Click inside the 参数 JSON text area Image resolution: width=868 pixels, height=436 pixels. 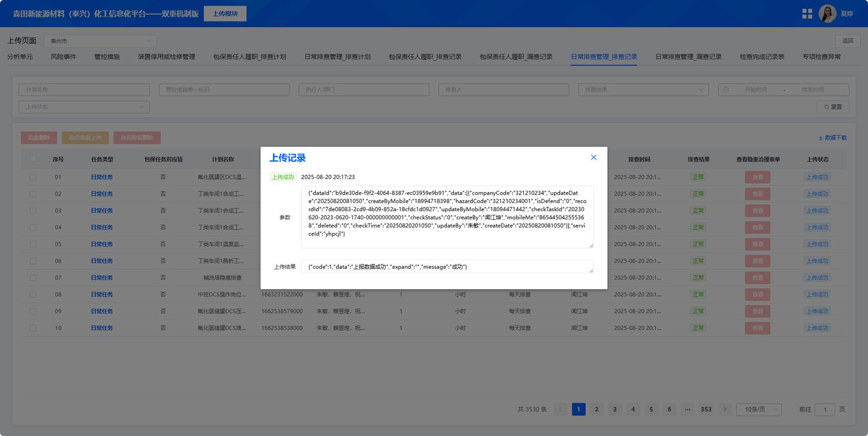(x=448, y=217)
